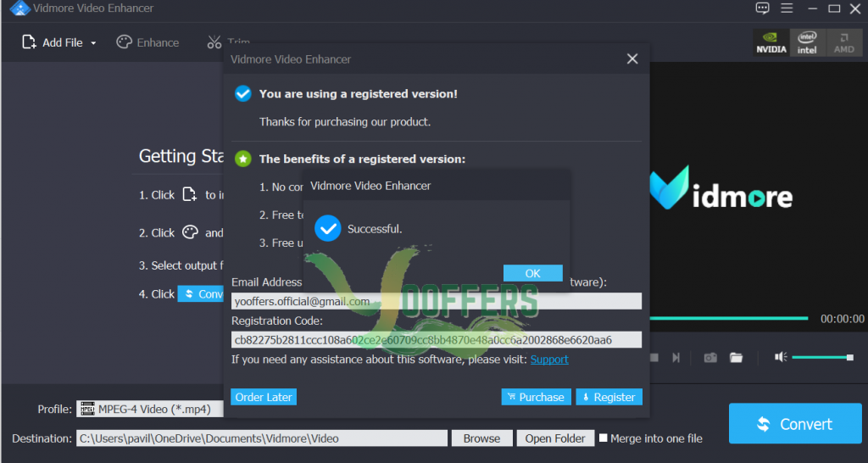The image size is (868, 463).
Task: Toggle AMD acceleration icon
Action: pyautogui.click(x=844, y=42)
